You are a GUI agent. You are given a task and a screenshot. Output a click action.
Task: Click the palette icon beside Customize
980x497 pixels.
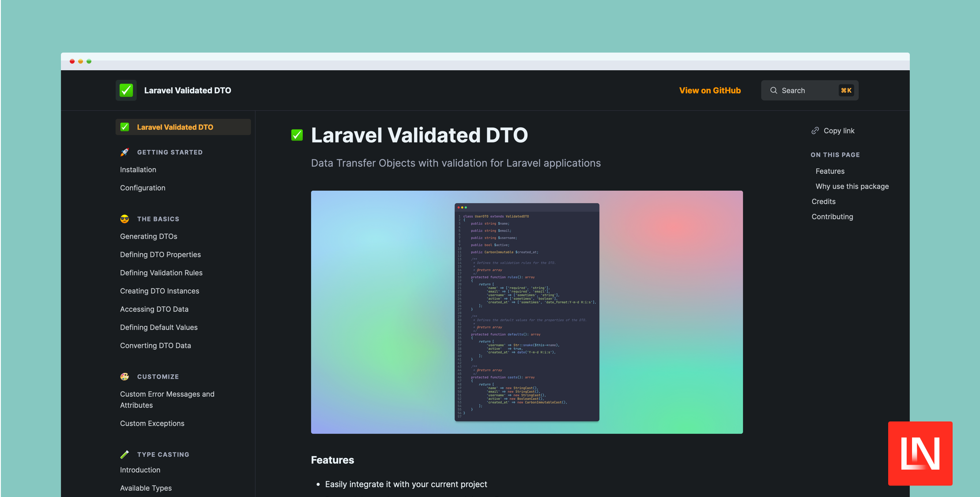point(125,377)
